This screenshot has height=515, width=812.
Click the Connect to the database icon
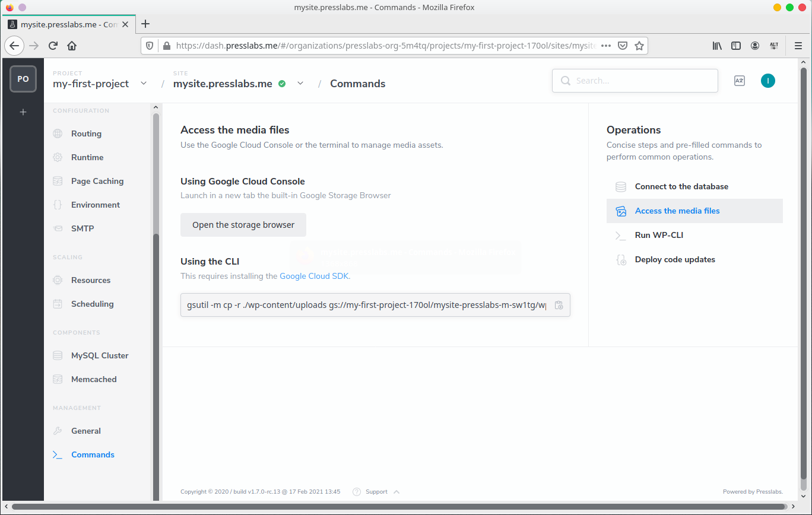(x=621, y=186)
